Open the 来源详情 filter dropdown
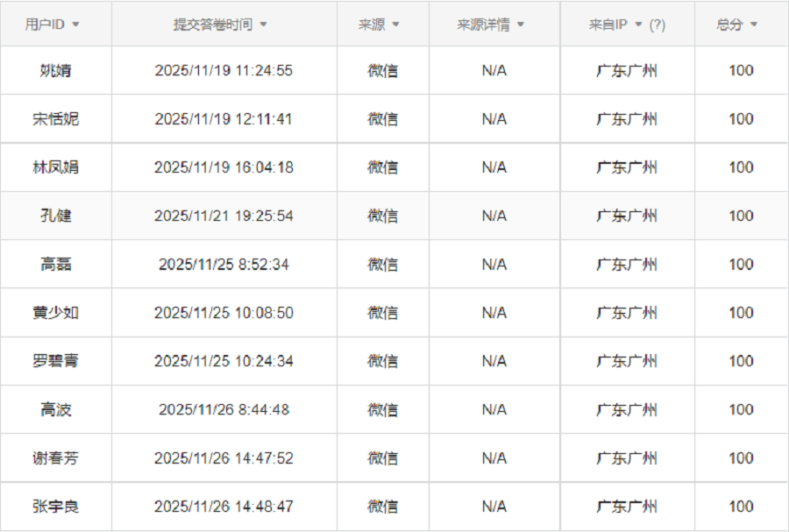The height and width of the screenshot is (532, 789). [x=521, y=25]
